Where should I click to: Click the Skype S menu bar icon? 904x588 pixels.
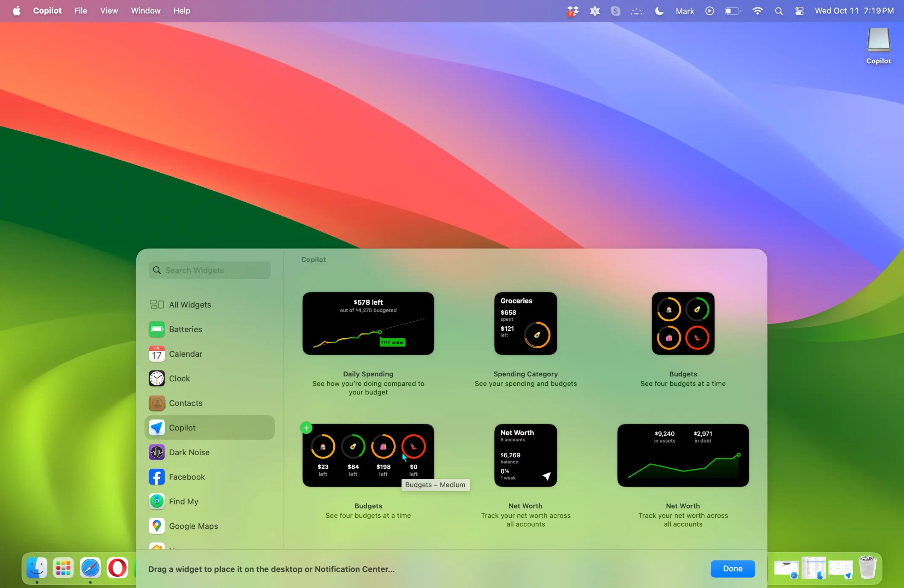[615, 11]
